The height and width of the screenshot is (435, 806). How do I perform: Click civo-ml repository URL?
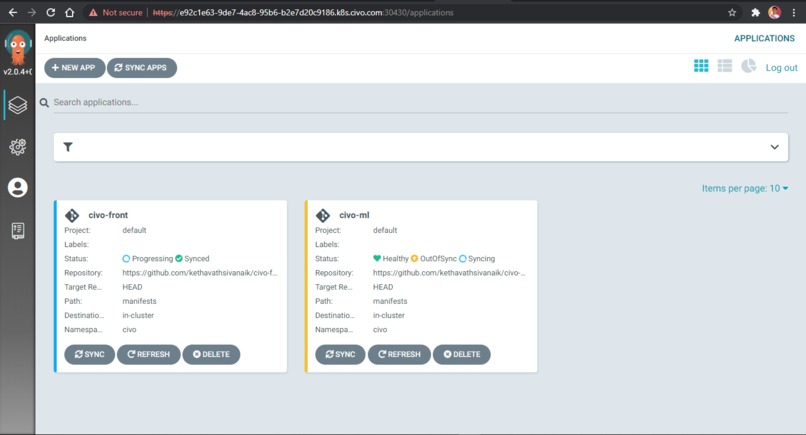click(x=449, y=273)
